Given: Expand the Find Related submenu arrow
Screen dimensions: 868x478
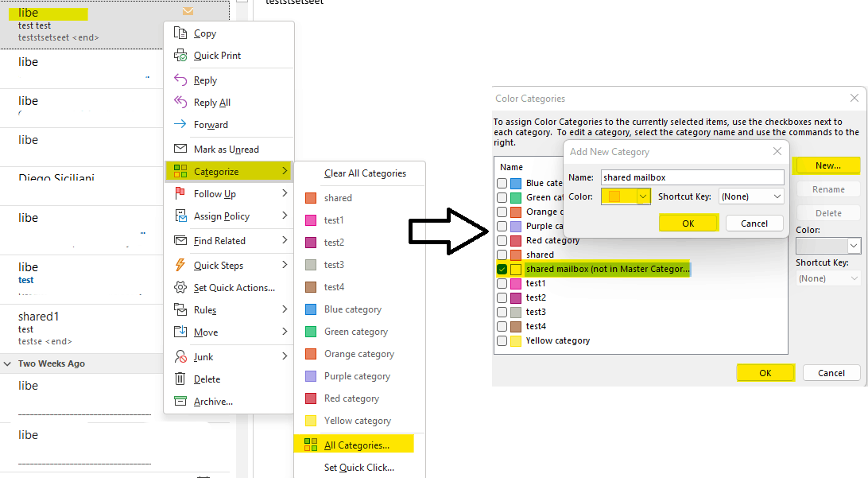Looking at the screenshot, I should [x=285, y=240].
